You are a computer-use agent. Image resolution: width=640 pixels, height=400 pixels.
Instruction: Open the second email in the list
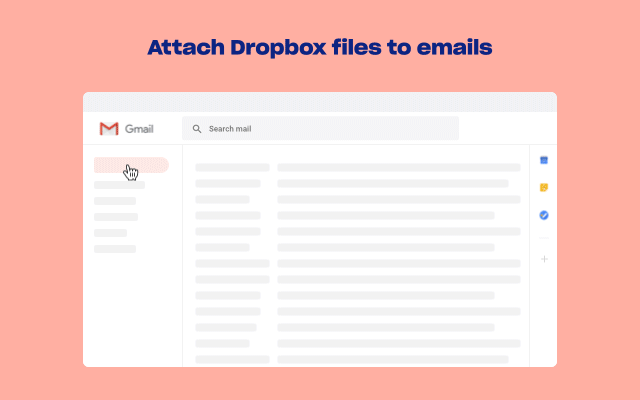[x=398, y=184]
